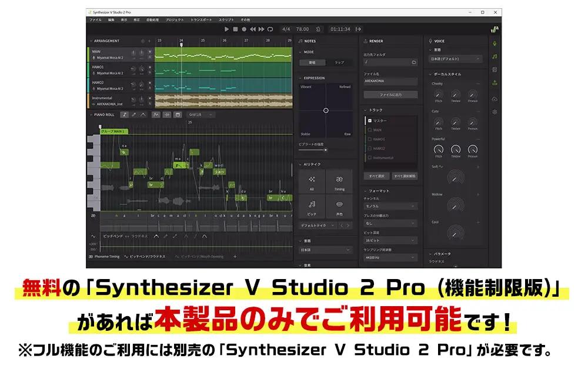
Task: Open the 16ビット bit depth dropdown
Action: point(390,240)
